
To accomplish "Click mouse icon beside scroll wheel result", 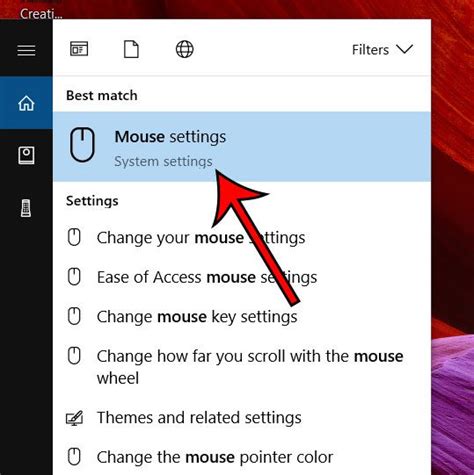I will [x=74, y=356].
